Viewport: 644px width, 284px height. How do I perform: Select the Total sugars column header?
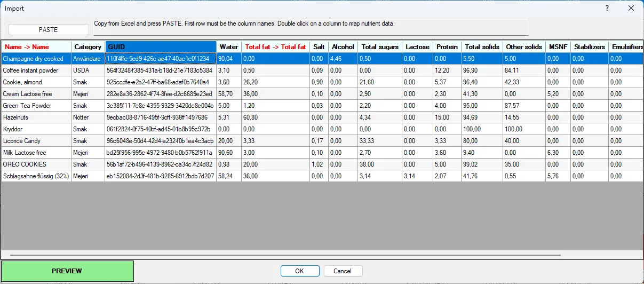click(380, 47)
